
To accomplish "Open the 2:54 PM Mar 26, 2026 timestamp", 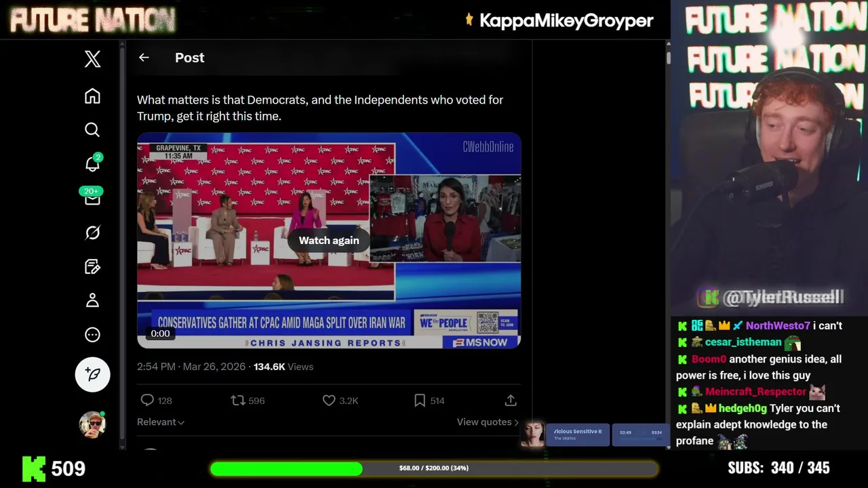I will (x=191, y=367).
